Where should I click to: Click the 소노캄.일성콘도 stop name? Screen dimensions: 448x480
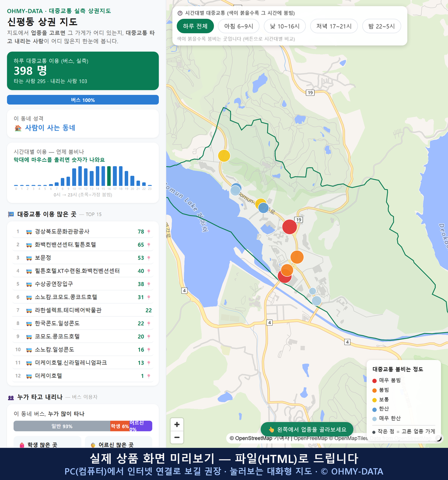(55, 350)
